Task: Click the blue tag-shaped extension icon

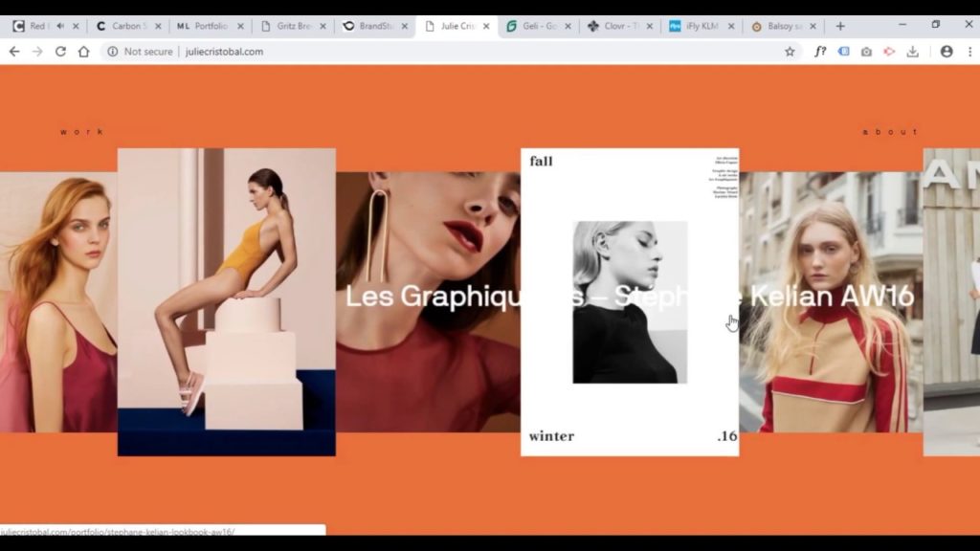Action: click(843, 52)
